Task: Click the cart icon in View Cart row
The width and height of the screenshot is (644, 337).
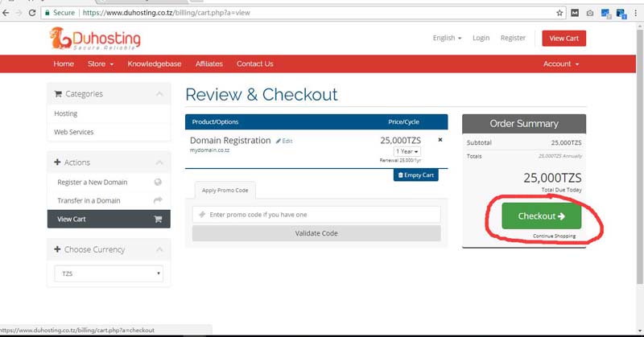Action: coord(158,220)
